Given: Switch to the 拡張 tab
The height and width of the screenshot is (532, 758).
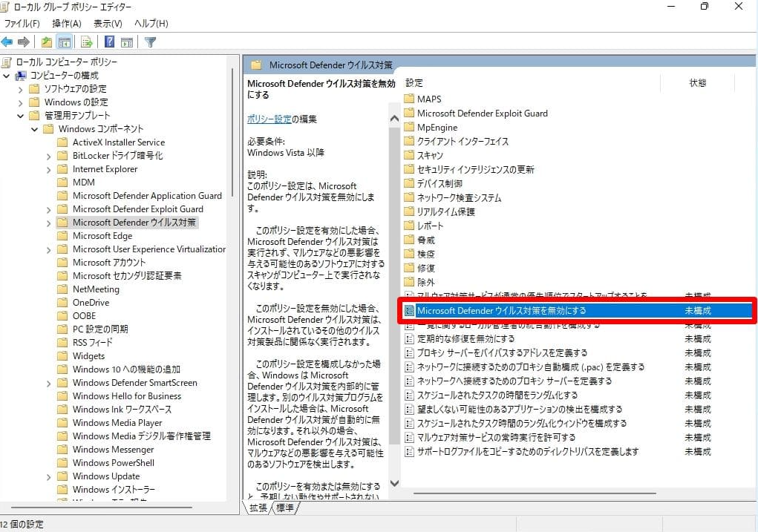Looking at the screenshot, I should (258, 508).
